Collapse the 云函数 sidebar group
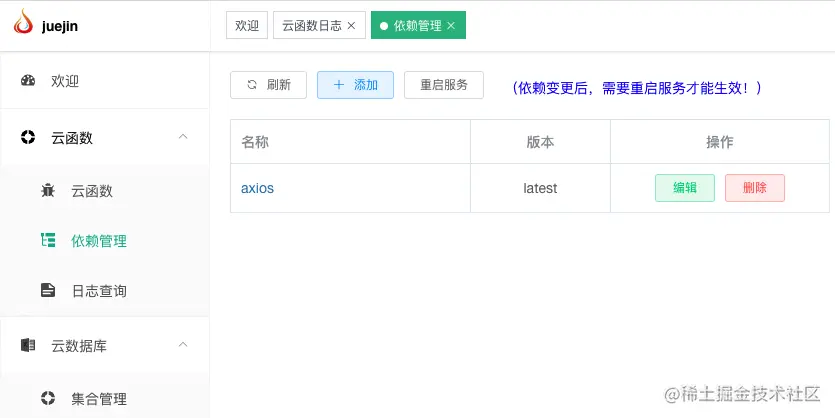835x418 pixels. [x=183, y=137]
